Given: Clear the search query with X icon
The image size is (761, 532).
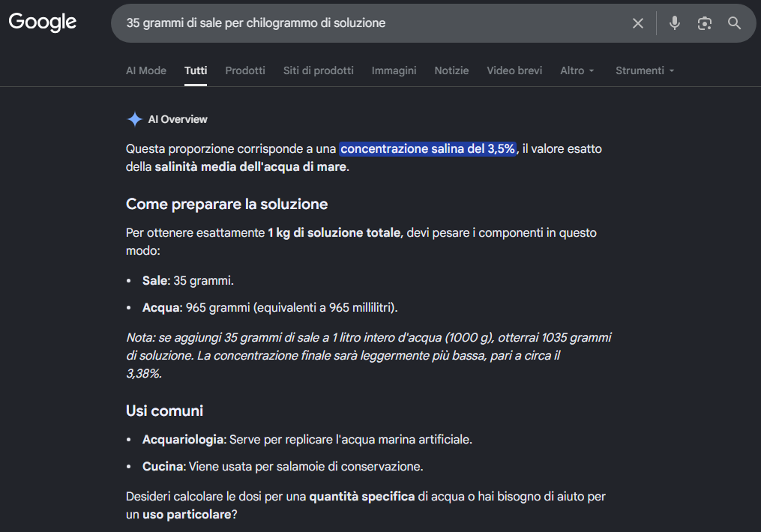Looking at the screenshot, I should tap(638, 22).
